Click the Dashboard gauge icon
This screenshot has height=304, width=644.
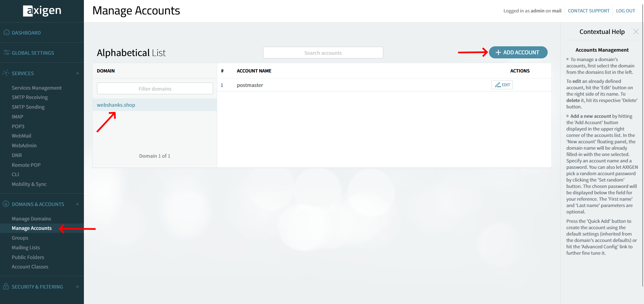tap(6, 33)
